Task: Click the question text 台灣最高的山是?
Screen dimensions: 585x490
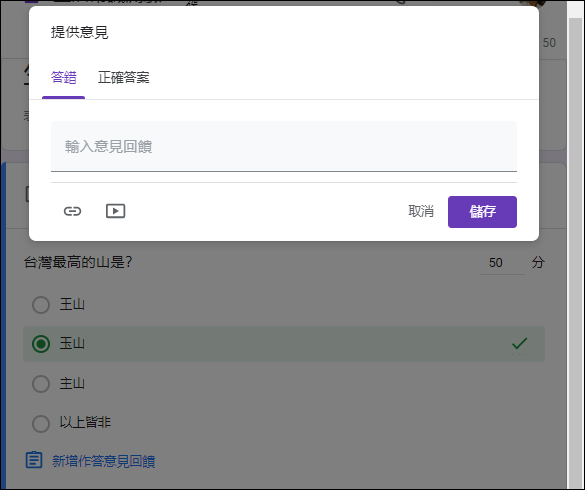Action: pos(78,262)
